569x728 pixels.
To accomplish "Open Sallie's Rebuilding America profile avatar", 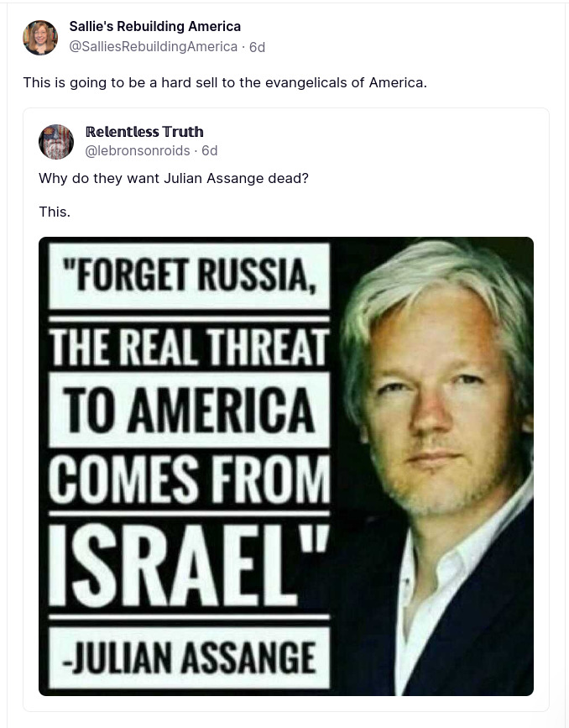I will point(40,38).
